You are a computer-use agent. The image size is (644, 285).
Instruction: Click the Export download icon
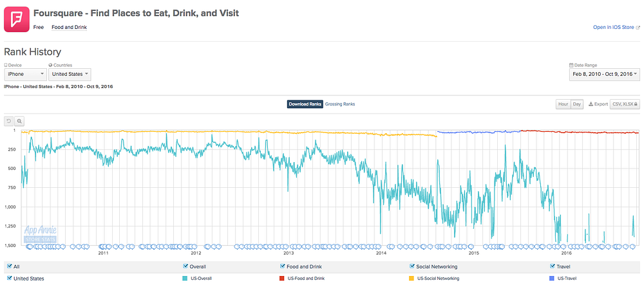point(591,104)
